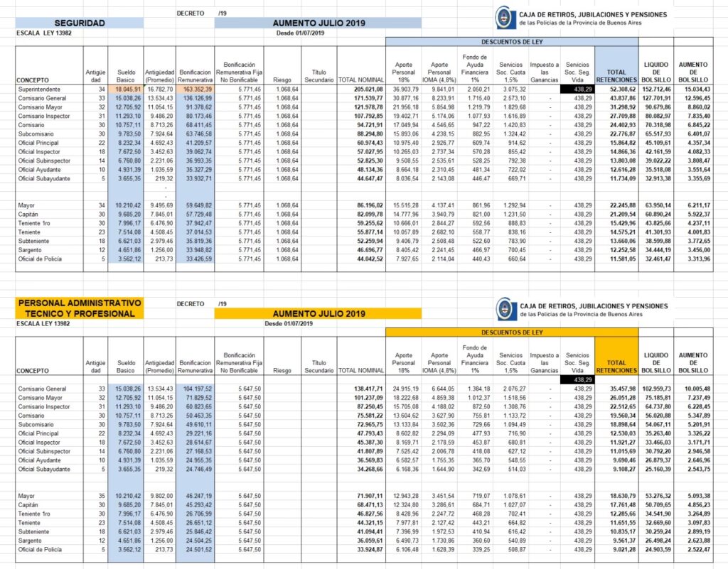Click the black 438,29 cell in Superintendente row
This screenshot has height=569, width=728.
577,89
